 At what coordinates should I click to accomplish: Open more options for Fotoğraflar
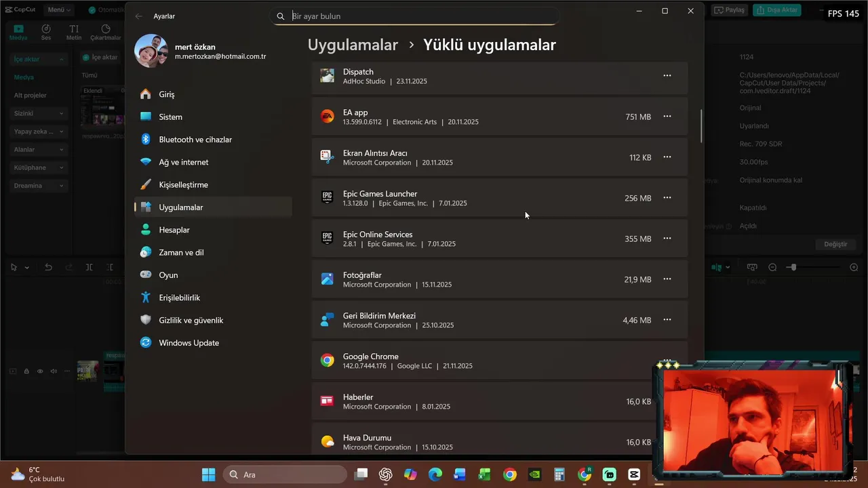tap(667, 279)
